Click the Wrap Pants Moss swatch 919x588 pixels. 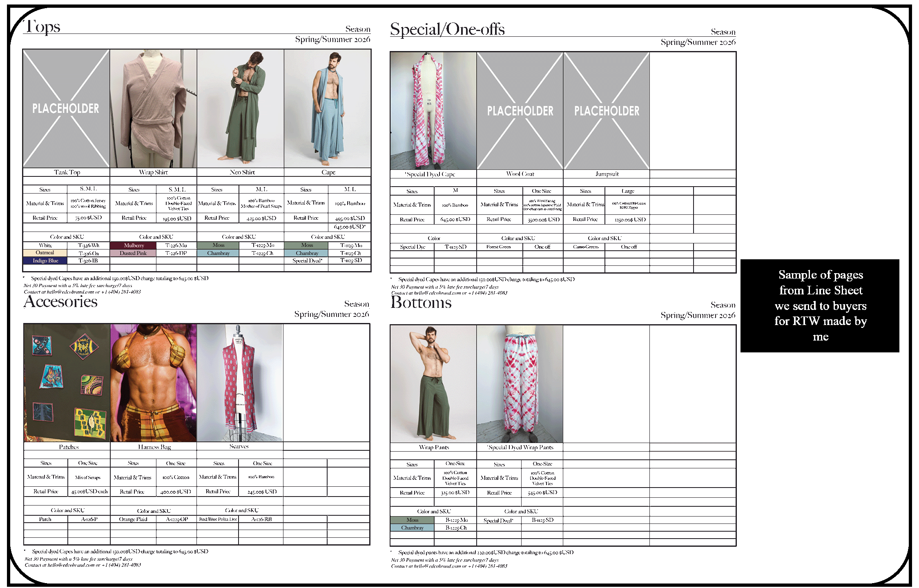pos(412,520)
